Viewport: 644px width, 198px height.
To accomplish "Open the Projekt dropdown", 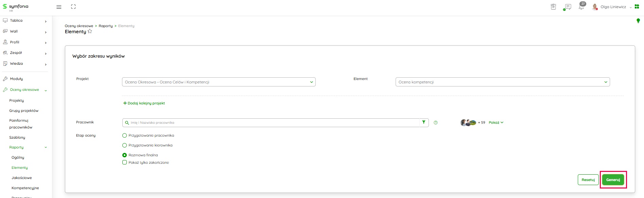I will point(219,82).
